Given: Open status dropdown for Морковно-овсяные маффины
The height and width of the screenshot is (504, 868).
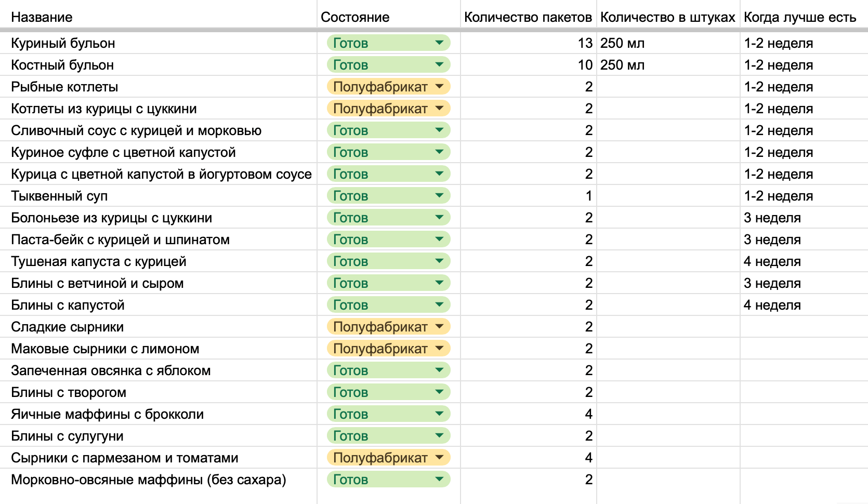Looking at the screenshot, I should (439, 479).
